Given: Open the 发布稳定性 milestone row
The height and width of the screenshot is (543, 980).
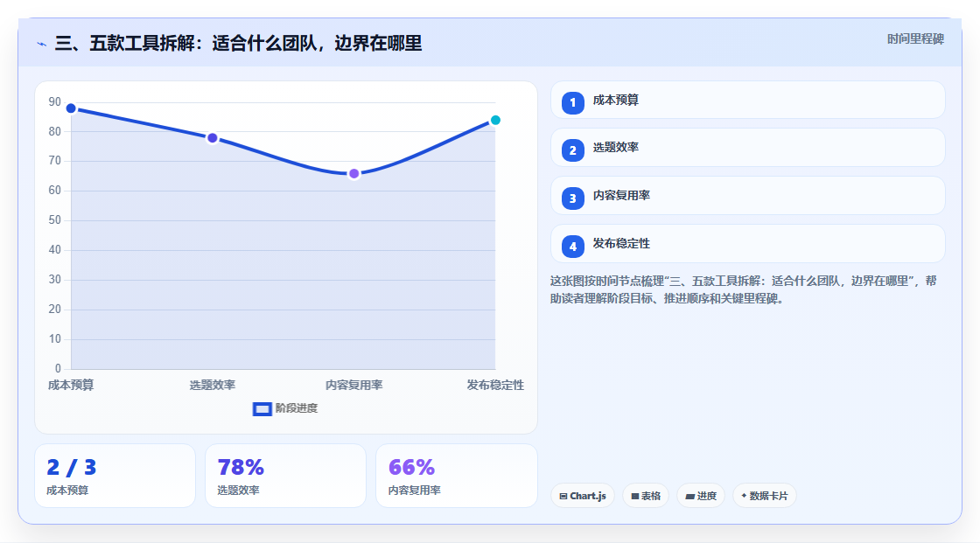Looking at the screenshot, I should (747, 244).
